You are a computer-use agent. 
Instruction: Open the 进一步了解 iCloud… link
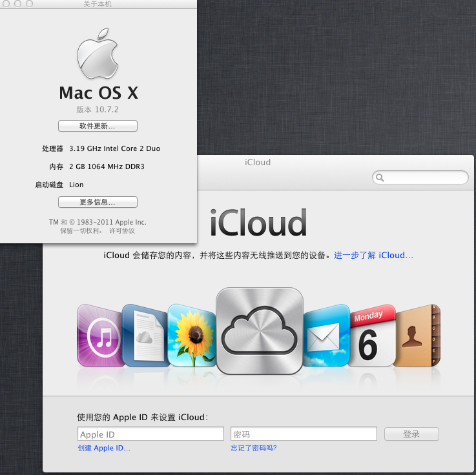point(373,255)
